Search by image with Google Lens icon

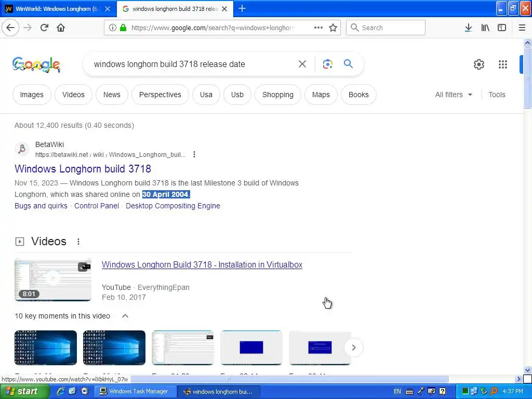click(x=327, y=64)
